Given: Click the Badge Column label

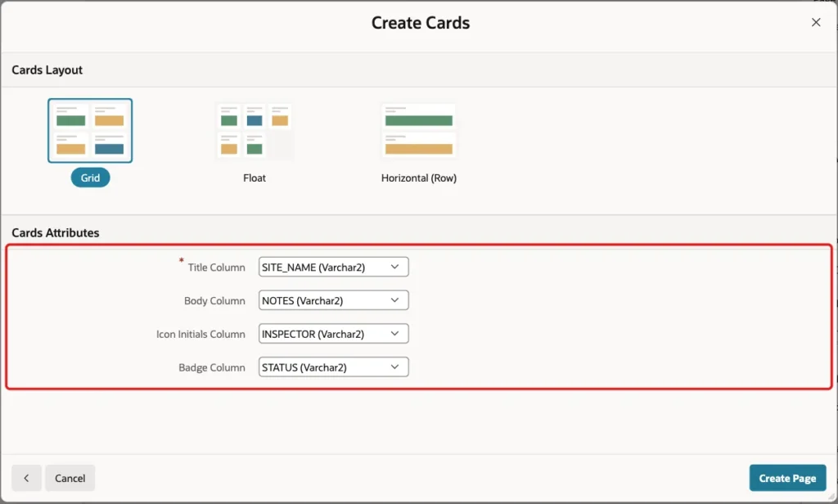Looking at the screenshot, I should [x=212, y=367].
